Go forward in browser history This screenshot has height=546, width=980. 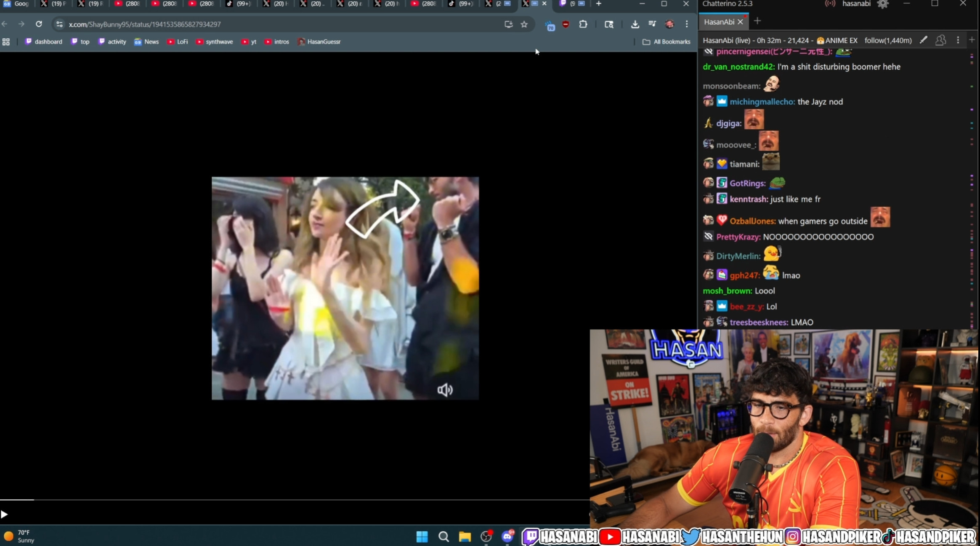21,24
